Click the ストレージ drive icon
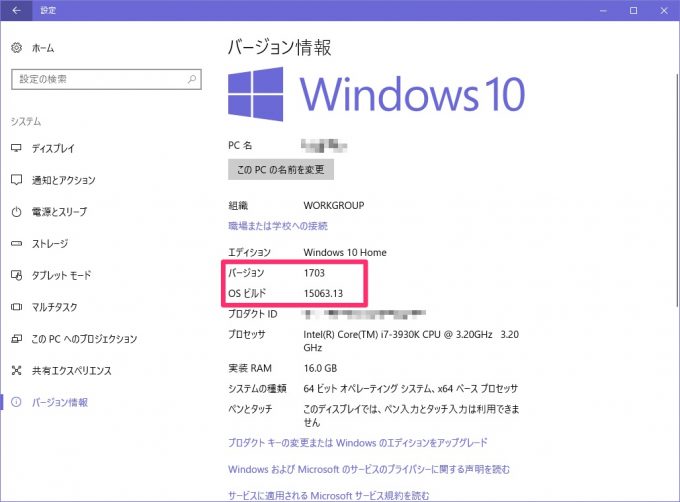The height and width of the screenshot is (502, 680). 16,244
